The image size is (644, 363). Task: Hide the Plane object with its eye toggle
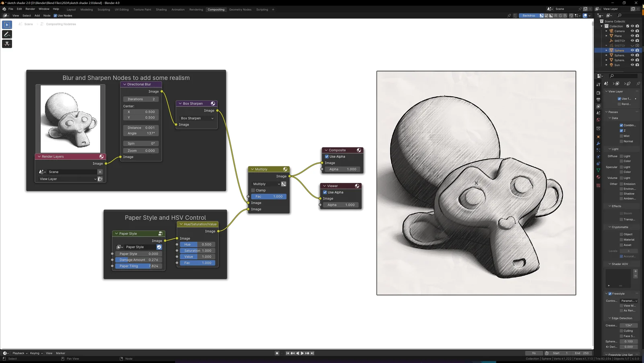coord(632,36)
